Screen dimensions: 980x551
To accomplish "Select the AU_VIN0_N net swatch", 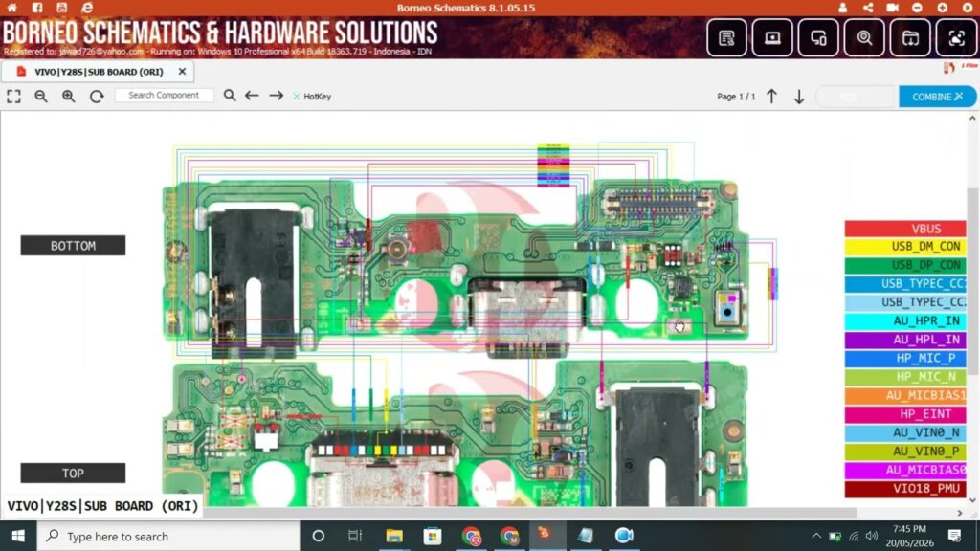I will [x=905, y=432].
